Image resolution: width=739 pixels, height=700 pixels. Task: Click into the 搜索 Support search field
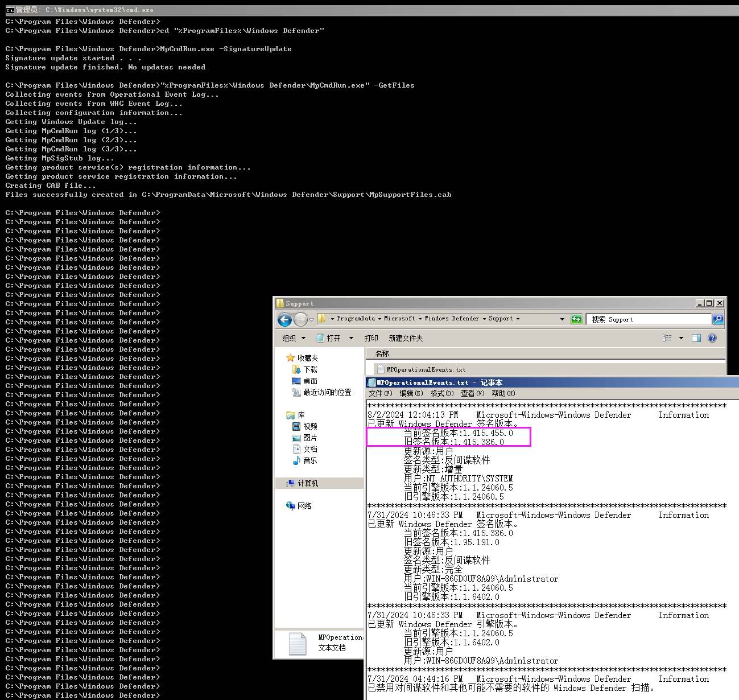649,319
